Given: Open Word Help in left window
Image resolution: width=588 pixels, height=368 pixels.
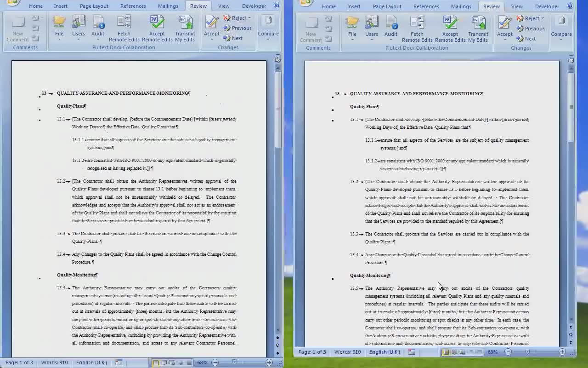Looking at the screenshot, I should coord(277,6).
